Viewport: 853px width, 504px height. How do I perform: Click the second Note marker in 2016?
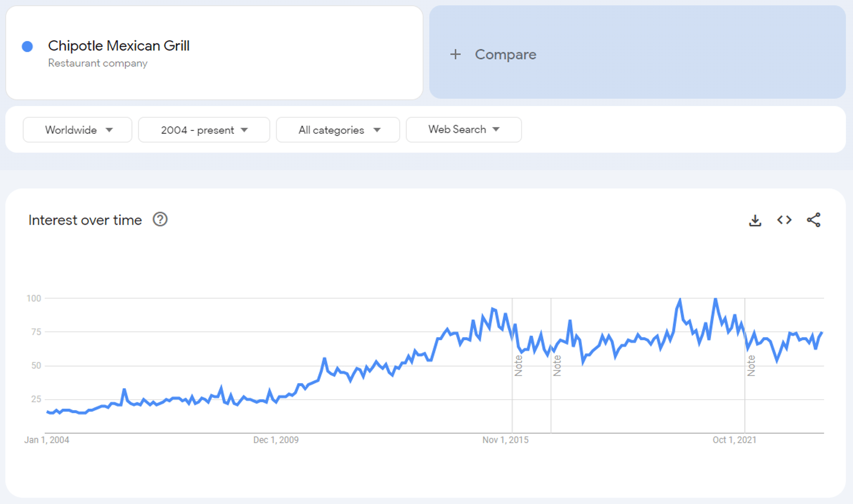(x=557, y=365)
